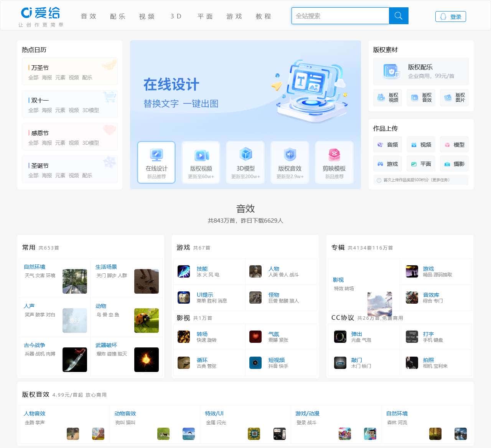Click the 转场 sound icon

(184, 337)
